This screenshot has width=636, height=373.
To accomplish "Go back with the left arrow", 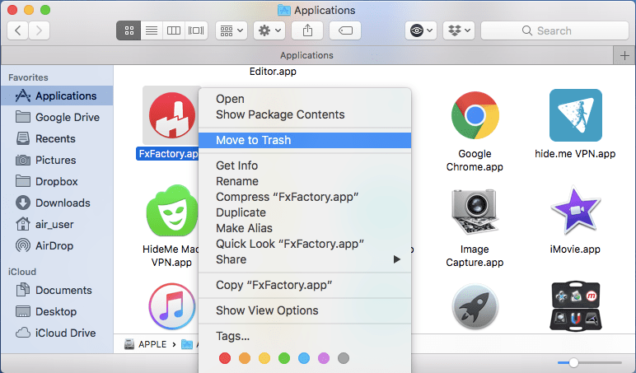I will [x=18, y=30].
